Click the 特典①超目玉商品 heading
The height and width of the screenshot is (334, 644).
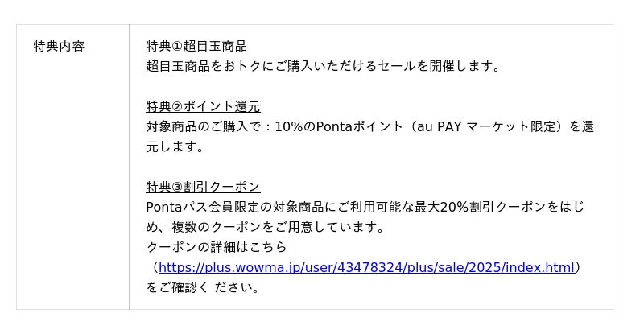196,46
